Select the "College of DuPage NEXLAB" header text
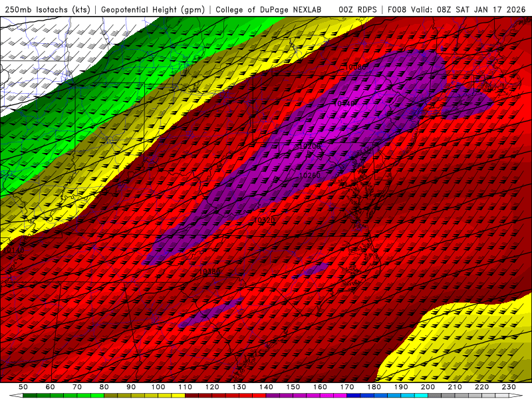 click(x=268, y=9)
